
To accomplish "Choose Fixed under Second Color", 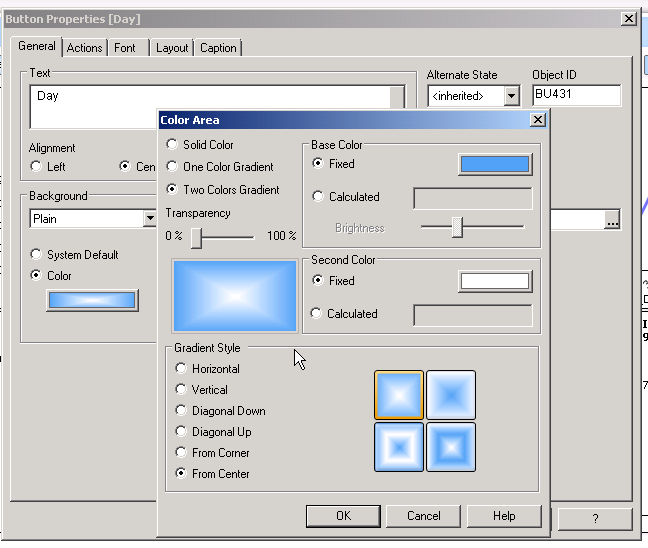I will [333, 281].
